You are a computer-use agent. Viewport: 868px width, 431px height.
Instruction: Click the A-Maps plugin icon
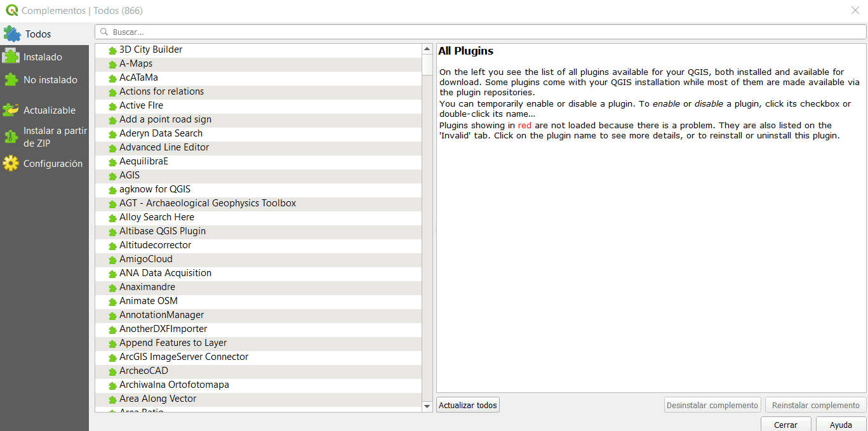pos(112,64)
